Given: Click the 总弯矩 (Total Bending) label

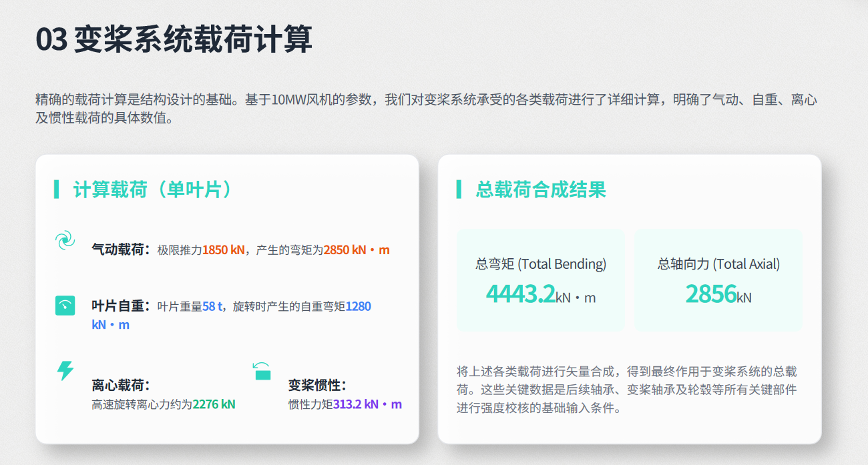Looking at the screenshot, I should pyautogui.click(x=541, y=264).
